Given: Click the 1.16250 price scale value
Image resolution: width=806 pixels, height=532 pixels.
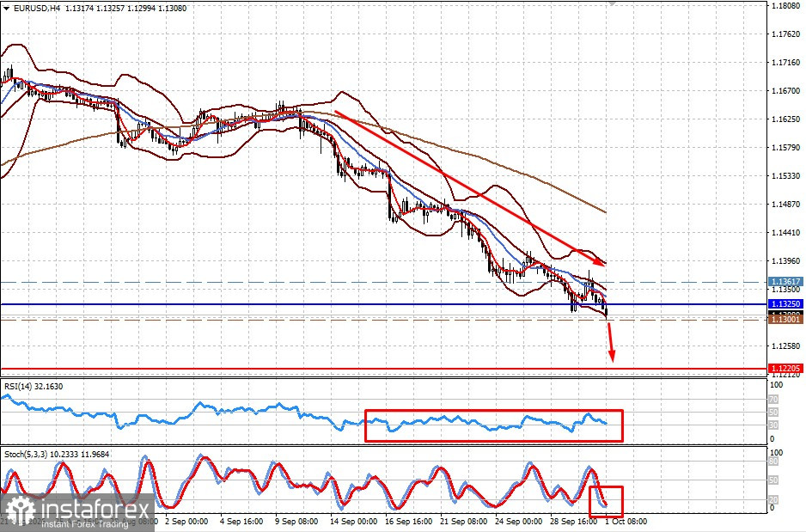Looking at the screenshot, I should pos(786,119).
